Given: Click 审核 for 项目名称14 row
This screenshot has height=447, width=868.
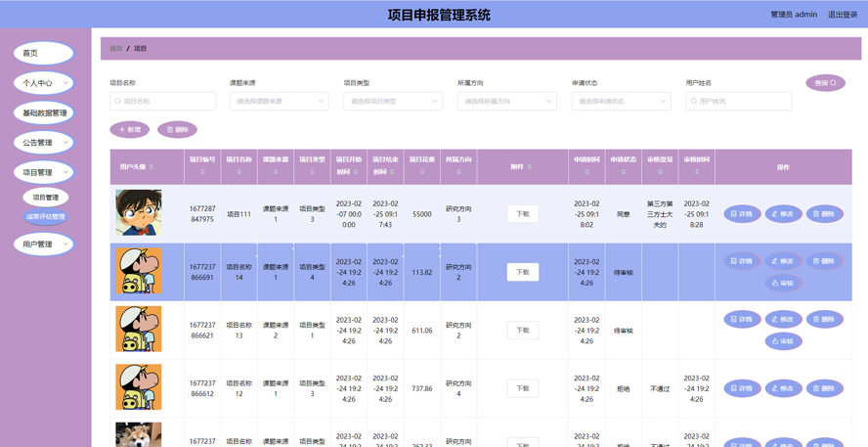Looking at the screenshot, I should [783, 283].
